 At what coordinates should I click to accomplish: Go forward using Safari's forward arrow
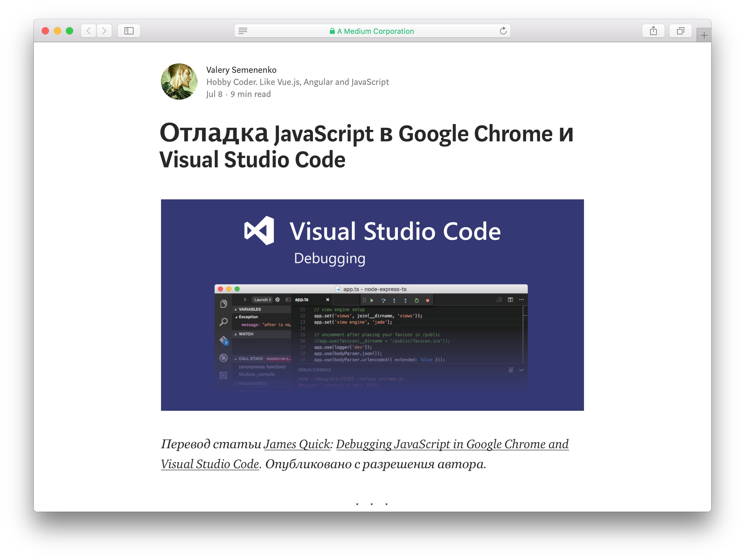click(x=104, y=31)
